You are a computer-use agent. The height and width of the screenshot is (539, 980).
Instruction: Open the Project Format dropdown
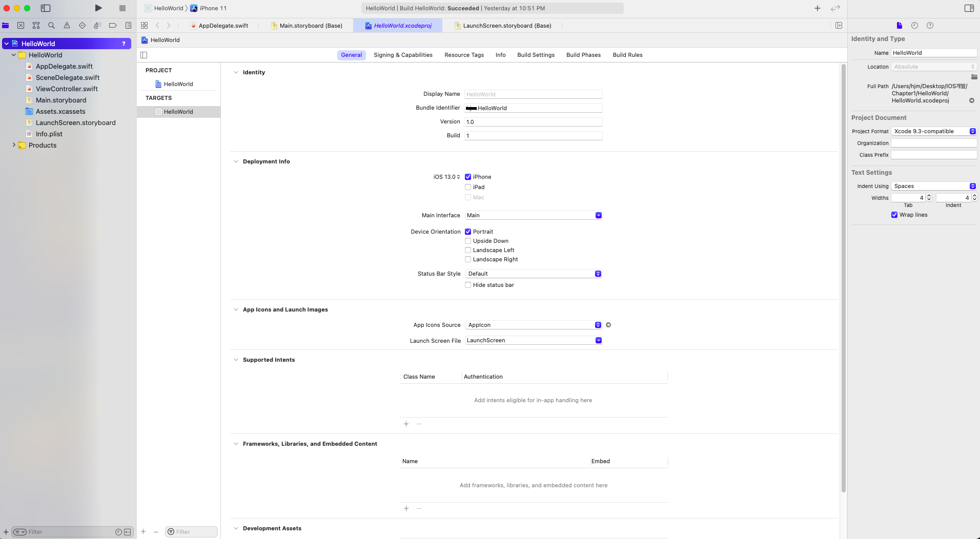coord(934,131)
